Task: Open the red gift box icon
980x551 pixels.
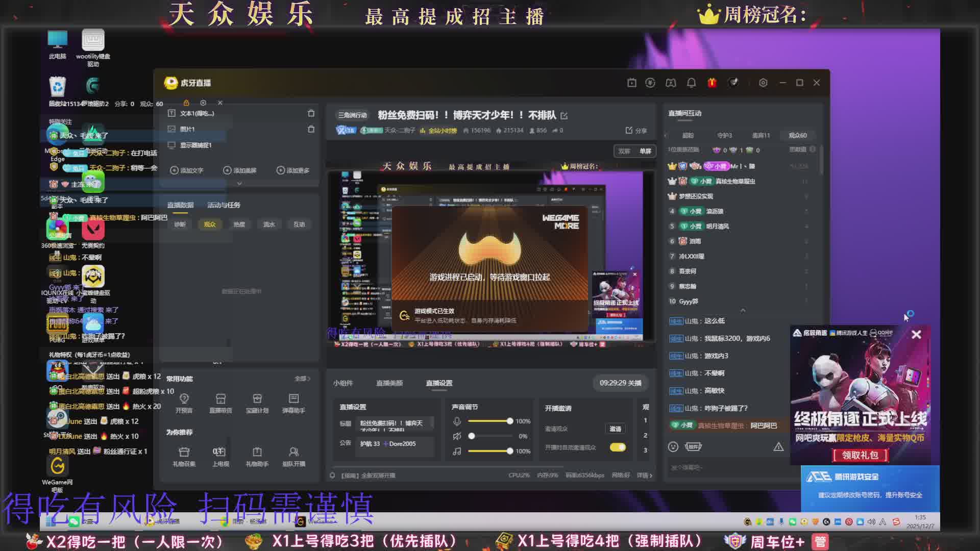Action: [712, 83]
